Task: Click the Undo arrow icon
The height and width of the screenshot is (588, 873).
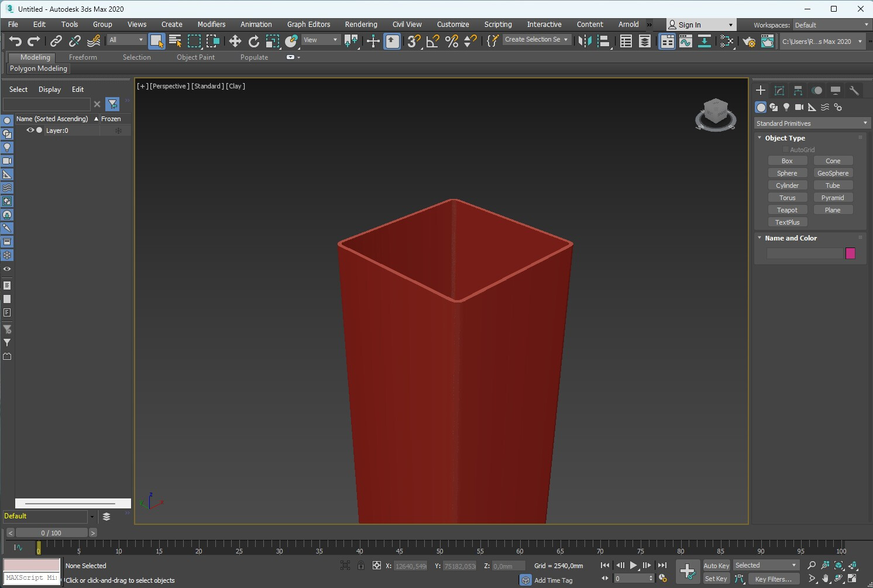Action: [x=15, y=40]
